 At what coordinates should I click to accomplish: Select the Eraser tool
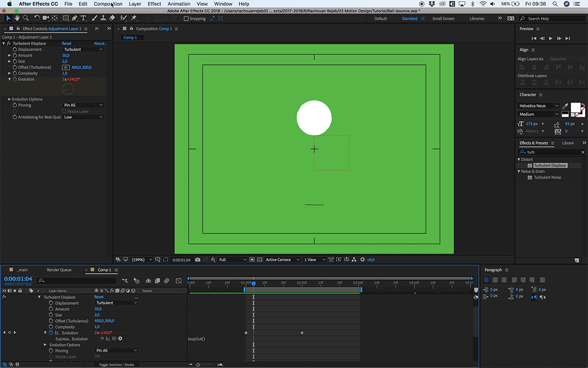[113, 18]
